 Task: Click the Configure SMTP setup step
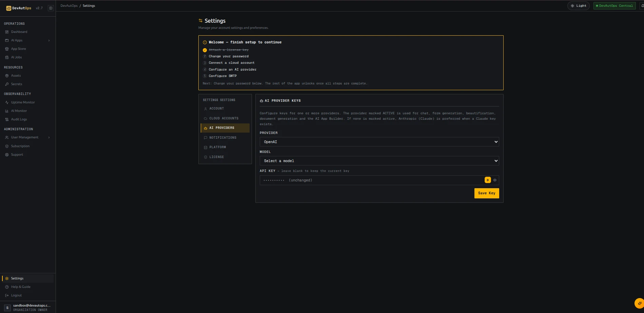point(223,76)
